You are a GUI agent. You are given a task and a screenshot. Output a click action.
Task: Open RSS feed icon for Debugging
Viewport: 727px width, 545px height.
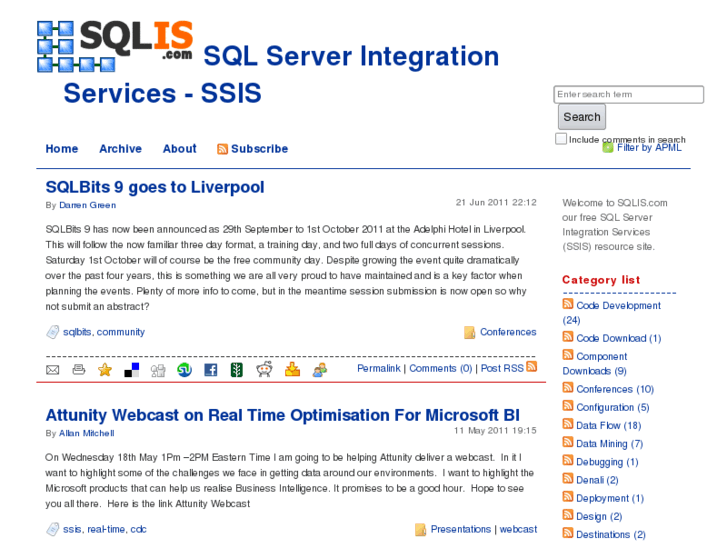pyautogui.click(x=568, y=460)
